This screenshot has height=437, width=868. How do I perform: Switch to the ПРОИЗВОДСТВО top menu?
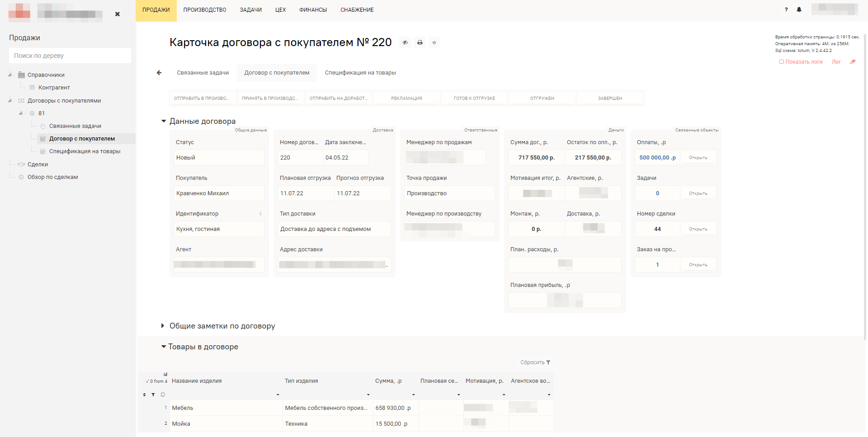[205, 10]
